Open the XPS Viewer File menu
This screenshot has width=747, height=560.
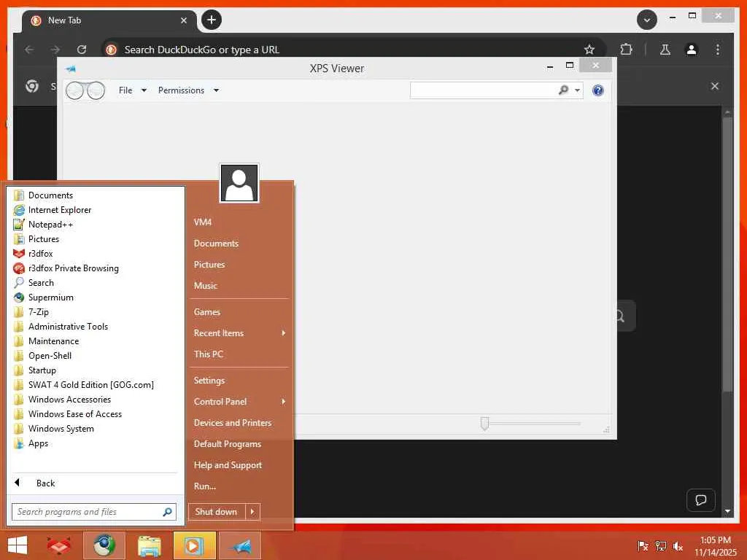pyautogui.click(x=132, y=90)
